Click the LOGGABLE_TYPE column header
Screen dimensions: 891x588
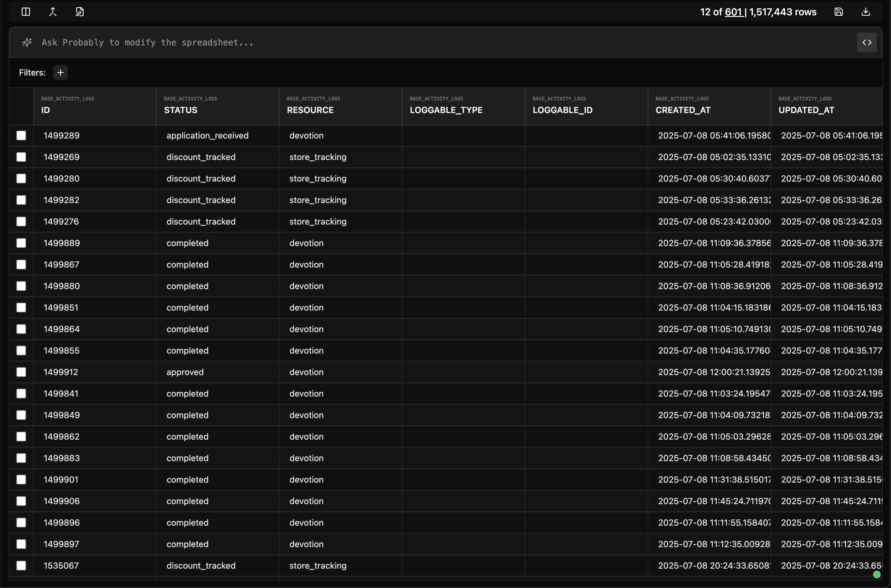point(446,110)
